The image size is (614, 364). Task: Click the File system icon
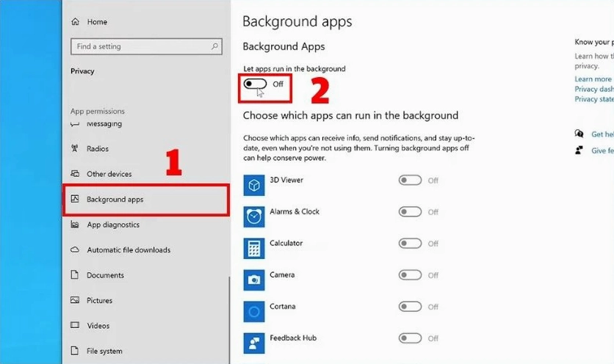(x=74, y=350)
